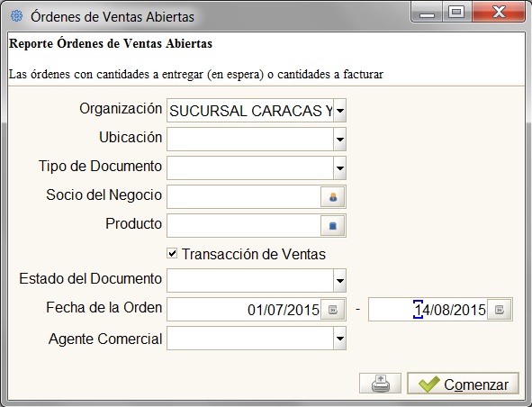The image size is (532, 407).
Task: Close the Órdenes de Ventas Abiertas window
Action: (499, 13)
